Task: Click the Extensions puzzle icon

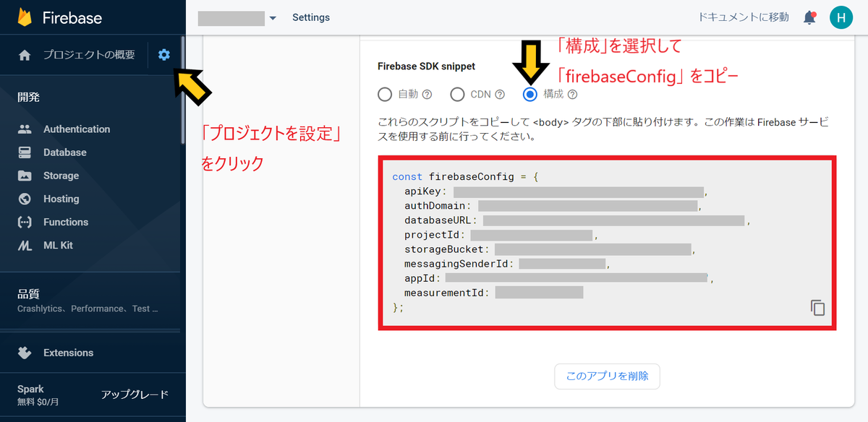Action: pyautogui.click(x=25, y=353)
